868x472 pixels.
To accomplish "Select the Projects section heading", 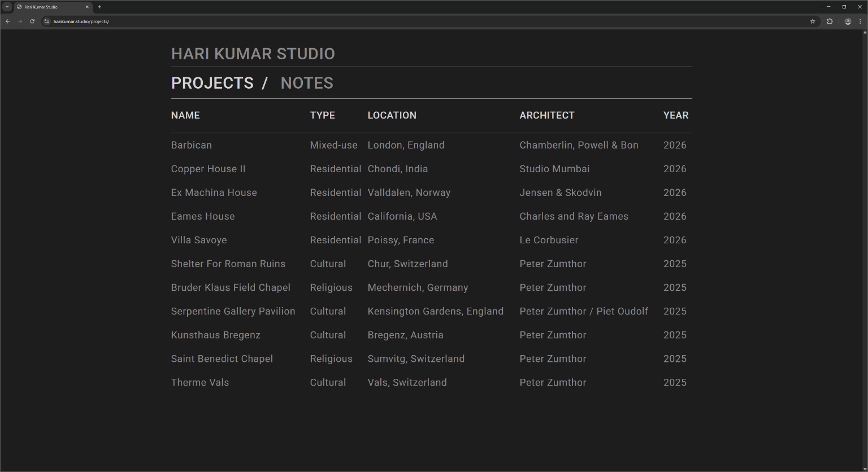I will [x=212, y=83].
